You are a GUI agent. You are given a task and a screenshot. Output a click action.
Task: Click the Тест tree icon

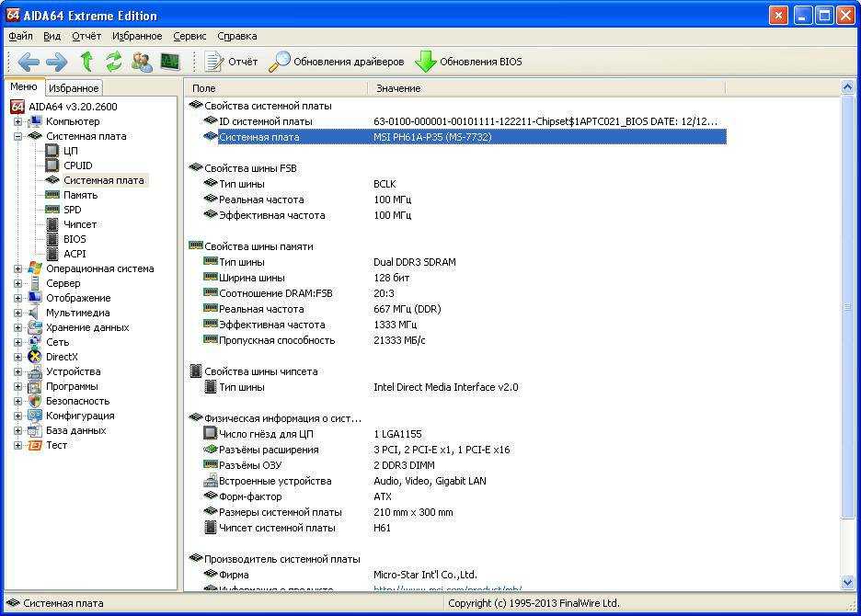[35, 445]
